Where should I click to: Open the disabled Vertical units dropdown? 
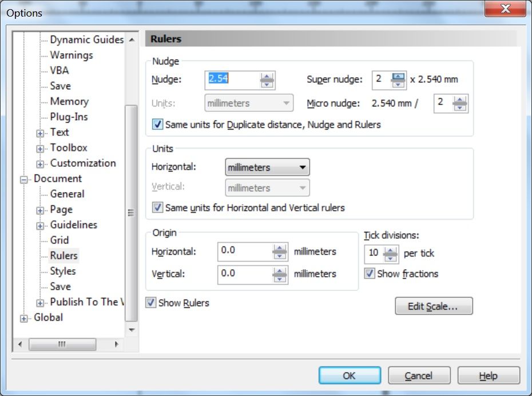pos(267,188)
